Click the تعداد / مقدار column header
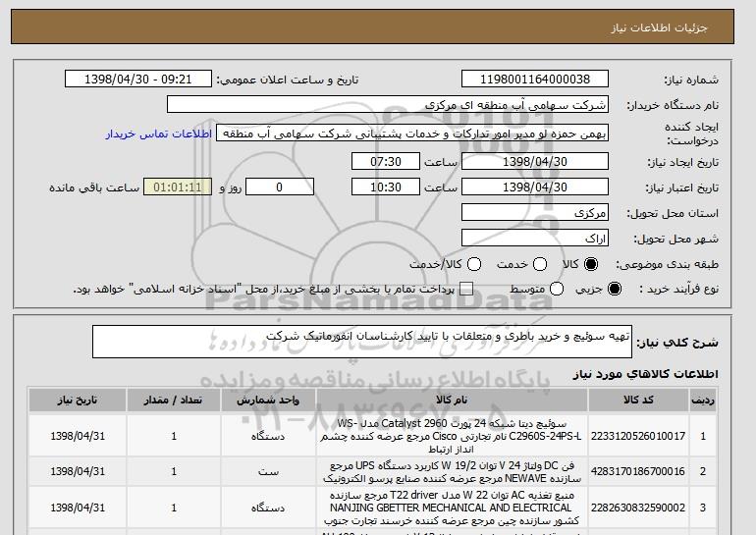This screenshot has width=756, height=535. (x=174, y=401)
